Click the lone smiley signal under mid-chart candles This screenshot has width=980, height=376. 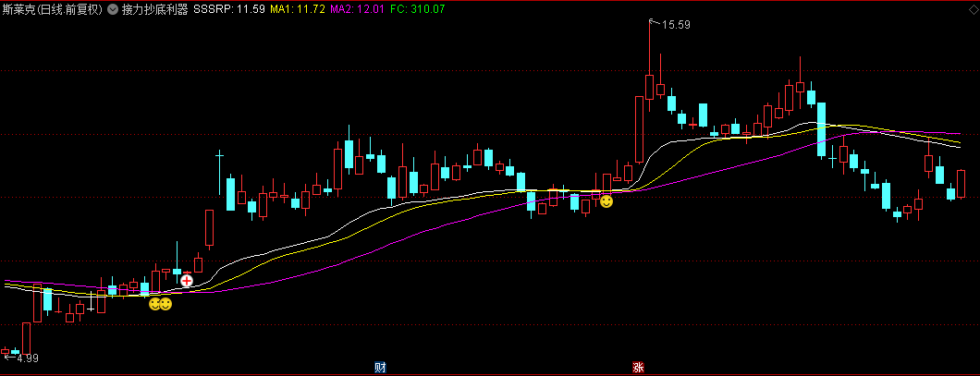[x=606, y=201]
